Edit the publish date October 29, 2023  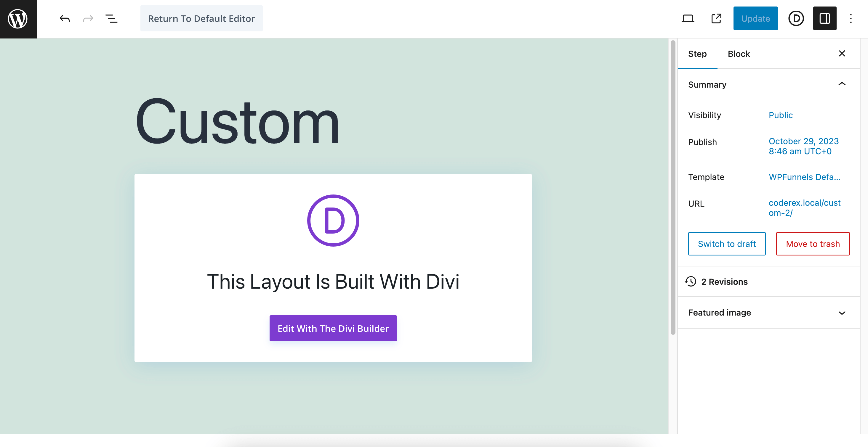coord(803,146)
